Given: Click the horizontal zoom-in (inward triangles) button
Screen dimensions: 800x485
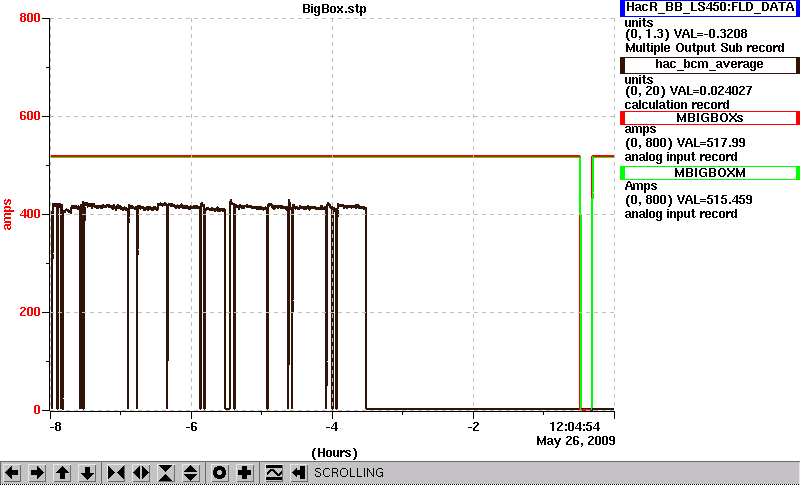Looking at the screenshot, I should (116, 473).
